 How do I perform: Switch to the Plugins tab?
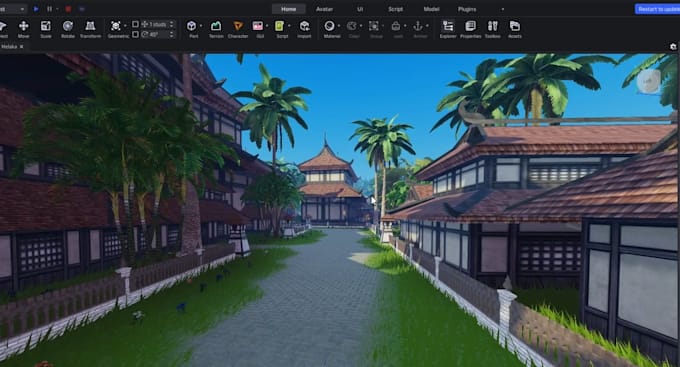click(x=467, y=9)
